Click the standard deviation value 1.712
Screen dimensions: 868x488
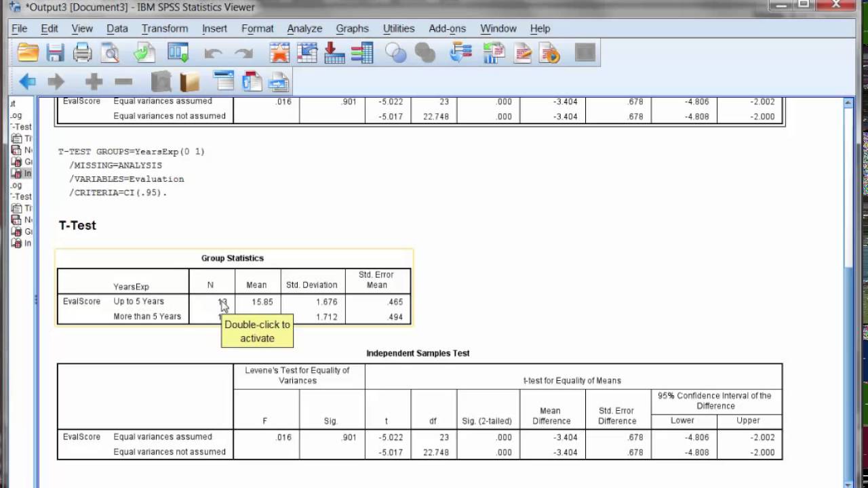tap(327, 317)
